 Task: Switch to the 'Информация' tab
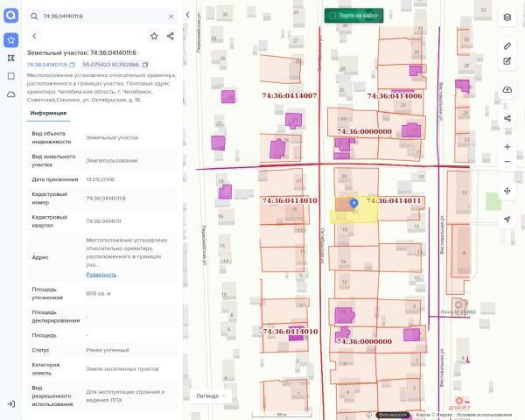(x=48, y=113)
